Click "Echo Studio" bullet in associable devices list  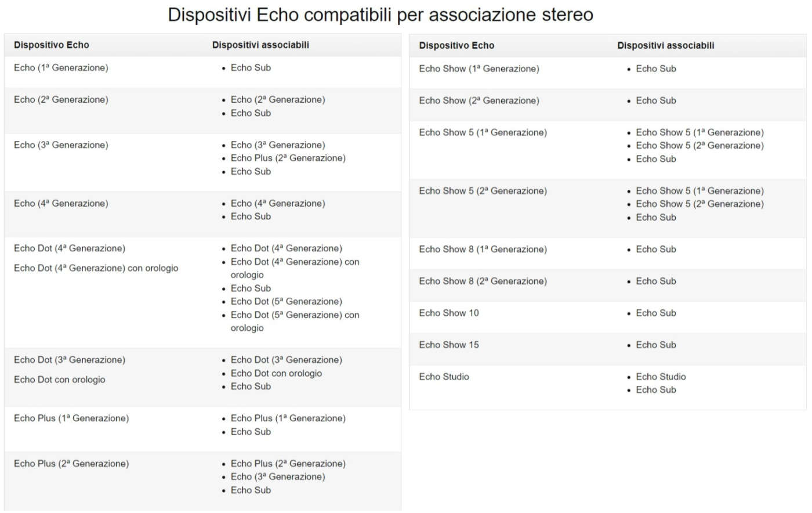pyautogui.click(x=661, y=377)
